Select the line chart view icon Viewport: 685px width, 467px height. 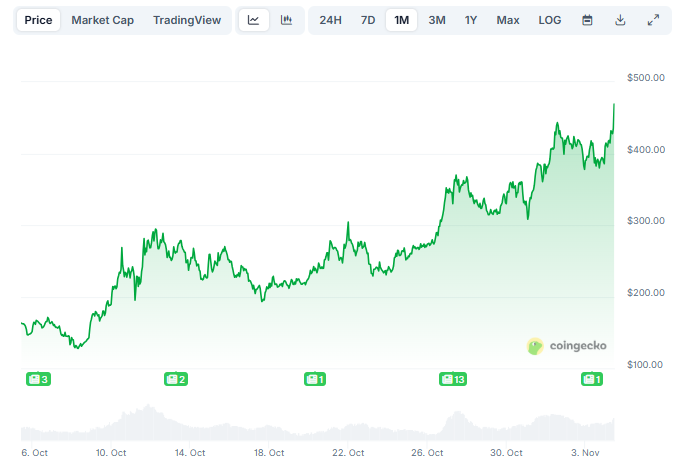(254, 20)
